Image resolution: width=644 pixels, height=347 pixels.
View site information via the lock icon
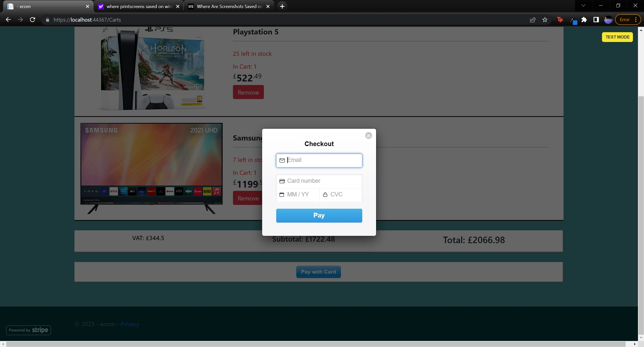47,20
